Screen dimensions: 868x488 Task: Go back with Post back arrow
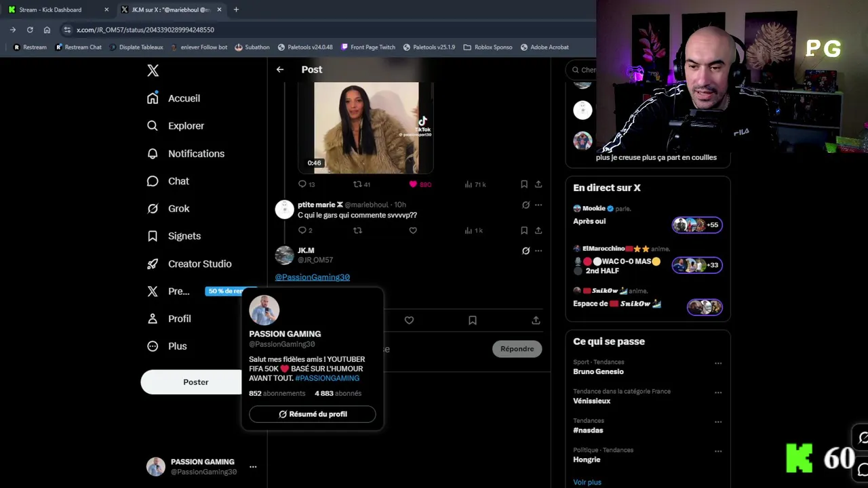pyautogui.click(x=279, y=69)
